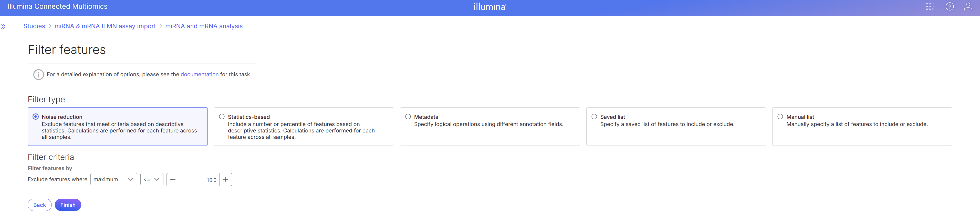Select the Noise reduction filter type
Screen dimensions: 980x221
click(x=36, y=117)
